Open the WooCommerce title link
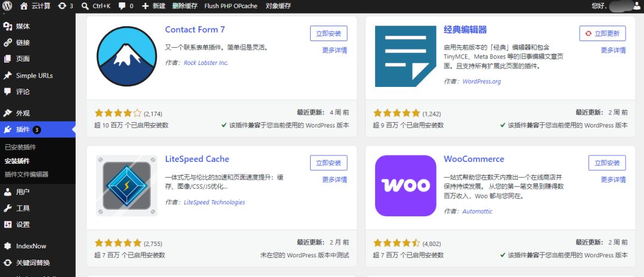The image size is (644, 277). click(x=474, y=159)
